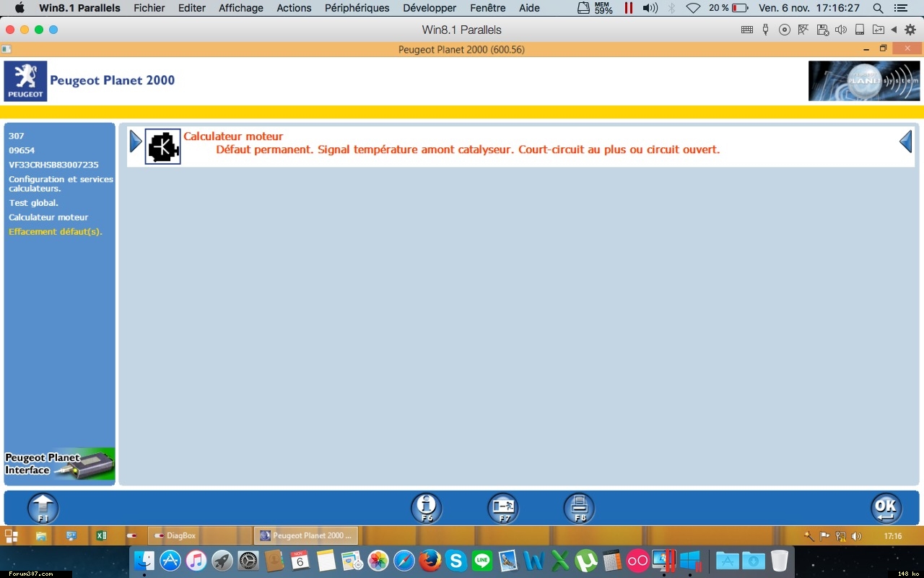This screenshot has width=924, height=578.
Task: Open the Fenêtre menu
Action: pyautogui.click(x=488, y=8)
